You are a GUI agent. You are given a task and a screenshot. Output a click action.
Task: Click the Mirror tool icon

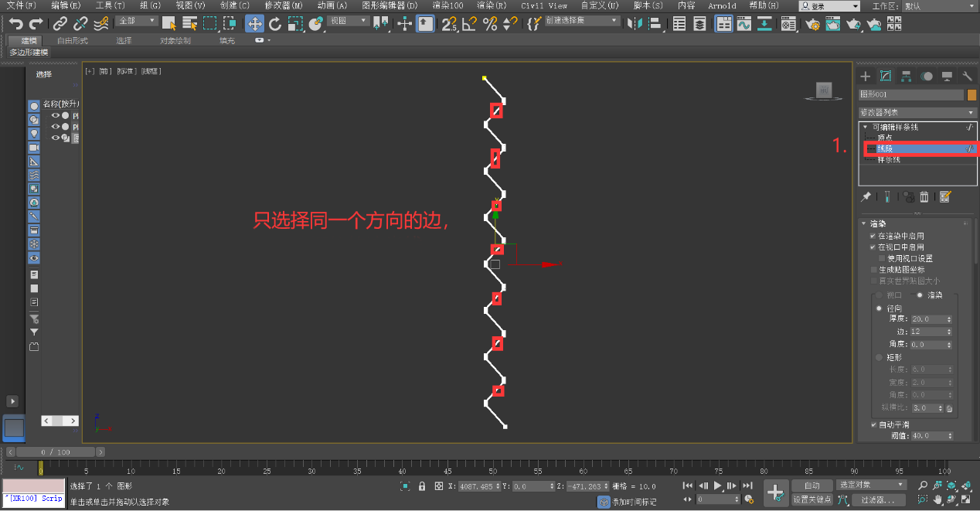(x=635, y=23)
